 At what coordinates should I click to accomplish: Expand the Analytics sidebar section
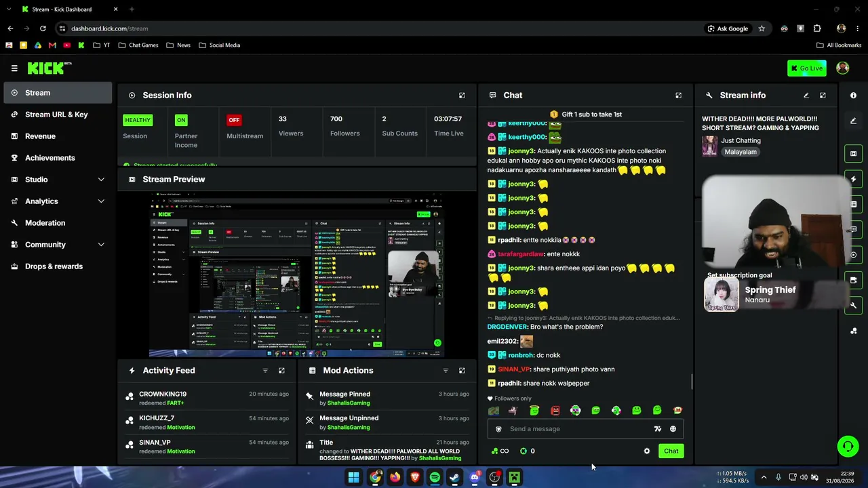pos(101,201)
